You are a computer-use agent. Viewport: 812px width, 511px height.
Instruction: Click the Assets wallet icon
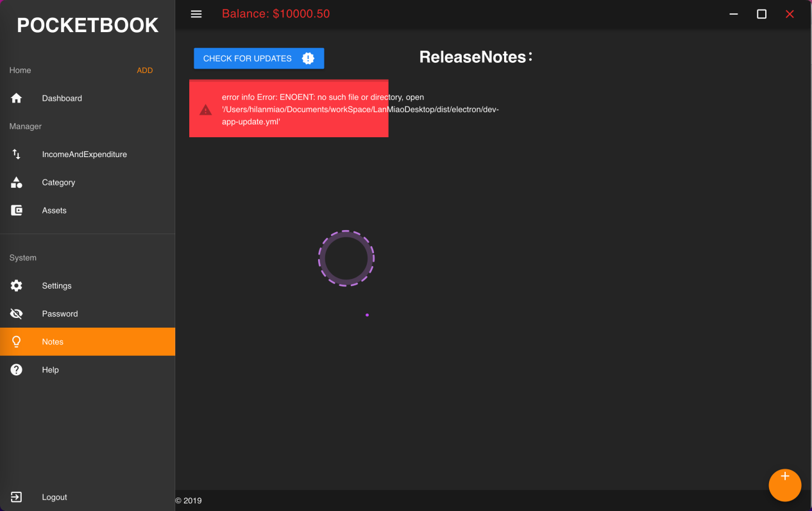point(17,210)
